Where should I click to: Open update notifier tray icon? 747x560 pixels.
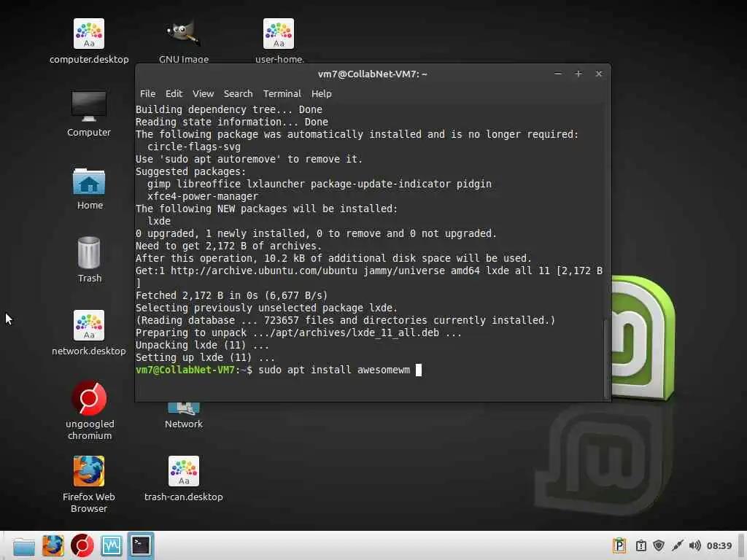click(x=640, y=545)
